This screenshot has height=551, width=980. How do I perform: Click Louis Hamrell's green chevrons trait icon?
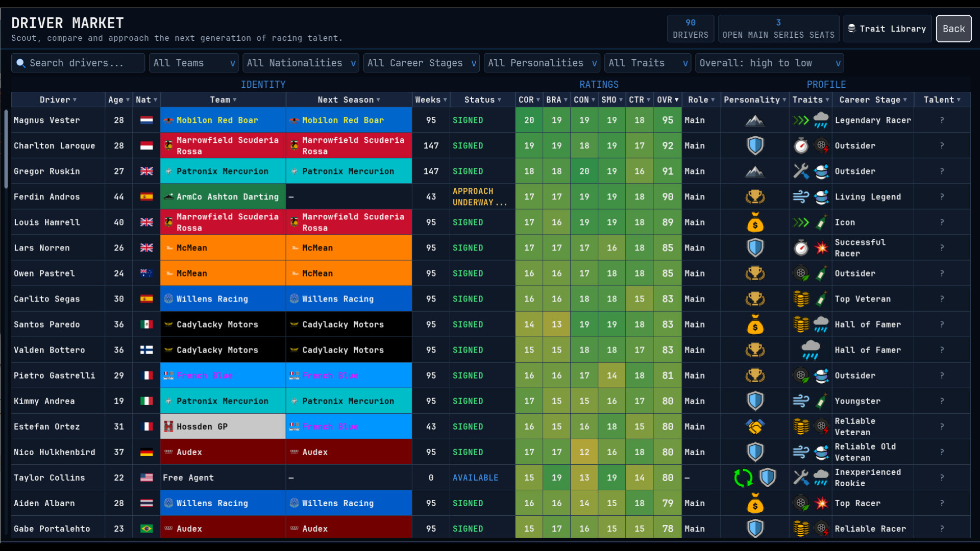(801, 222)
